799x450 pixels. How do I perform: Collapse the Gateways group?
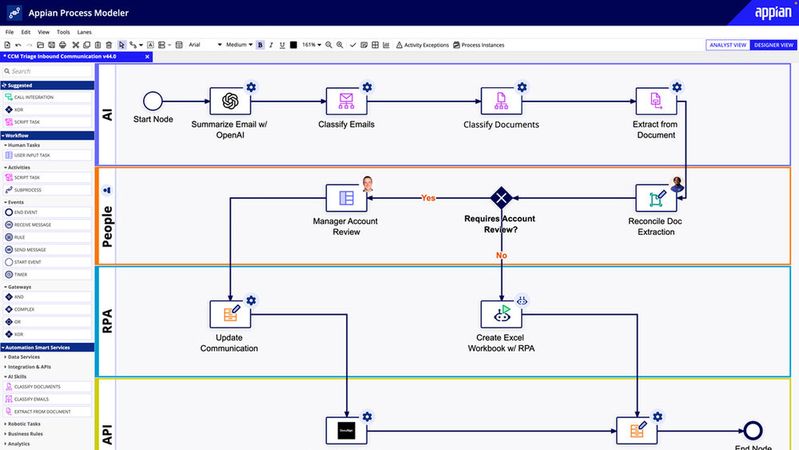19,287
